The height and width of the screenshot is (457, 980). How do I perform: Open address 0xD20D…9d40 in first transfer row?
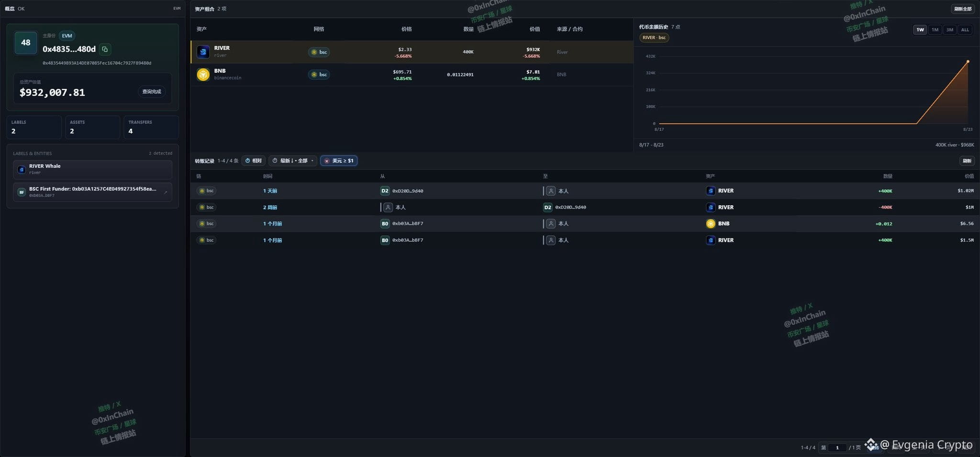click(x=408, y=191)
